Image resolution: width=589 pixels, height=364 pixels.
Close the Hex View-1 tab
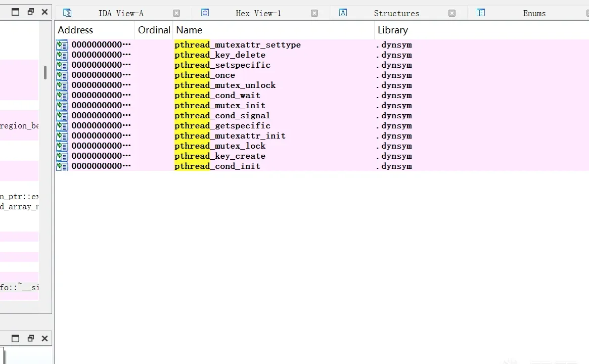click(x=314, y=14)
